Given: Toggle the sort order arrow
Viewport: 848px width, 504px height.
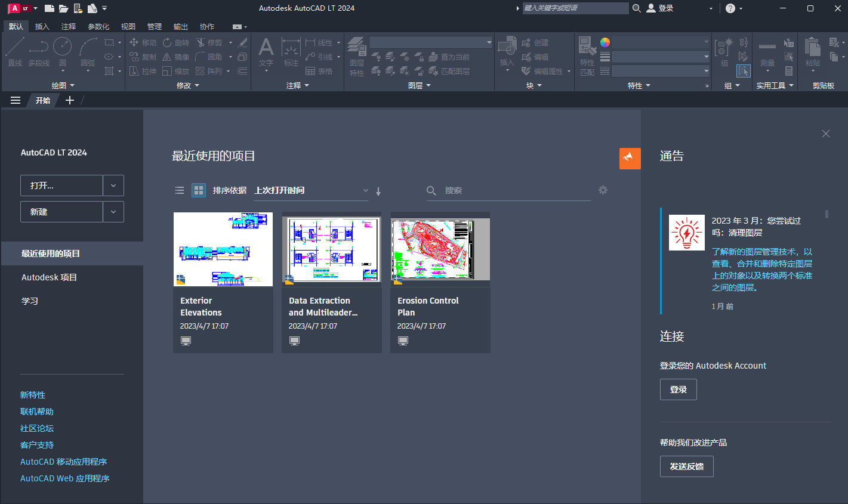Looking at the screenshot, I should click(x=378, y=191).
